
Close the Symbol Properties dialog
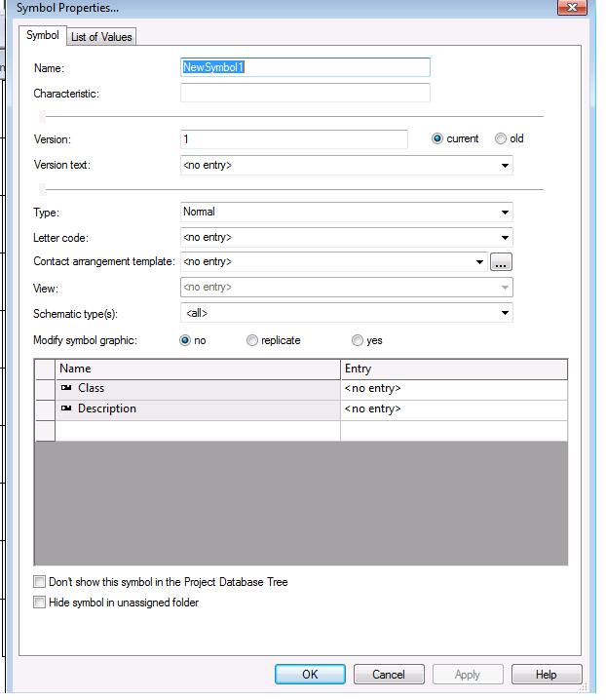point(572,8)
